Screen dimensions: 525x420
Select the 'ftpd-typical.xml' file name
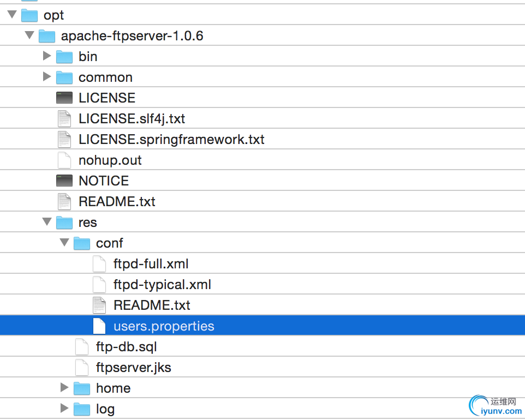163,285
